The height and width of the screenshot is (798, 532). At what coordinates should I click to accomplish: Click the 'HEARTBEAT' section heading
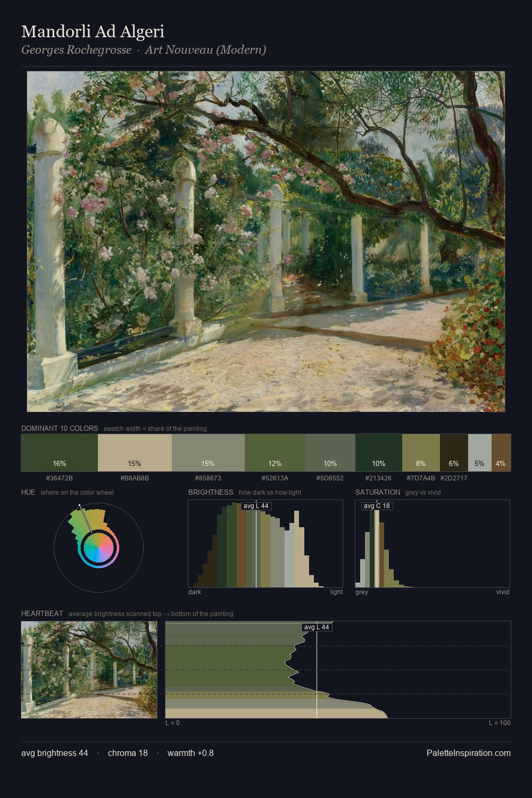(x=42, y=613)
